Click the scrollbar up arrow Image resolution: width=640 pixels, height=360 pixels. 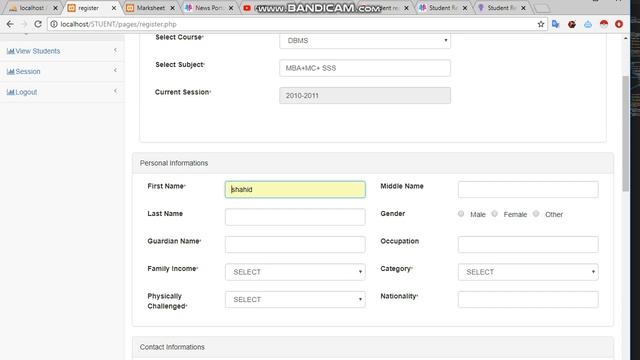tap(626, 38)
